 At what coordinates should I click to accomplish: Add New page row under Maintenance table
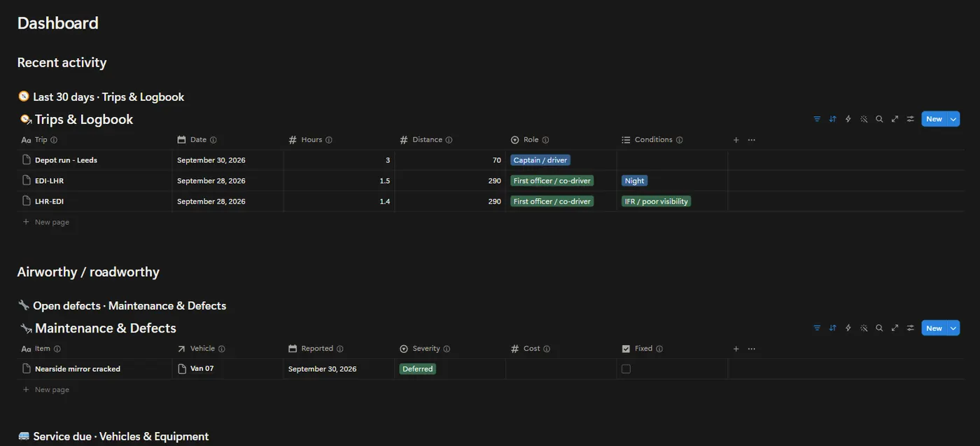tap(45, 389)
